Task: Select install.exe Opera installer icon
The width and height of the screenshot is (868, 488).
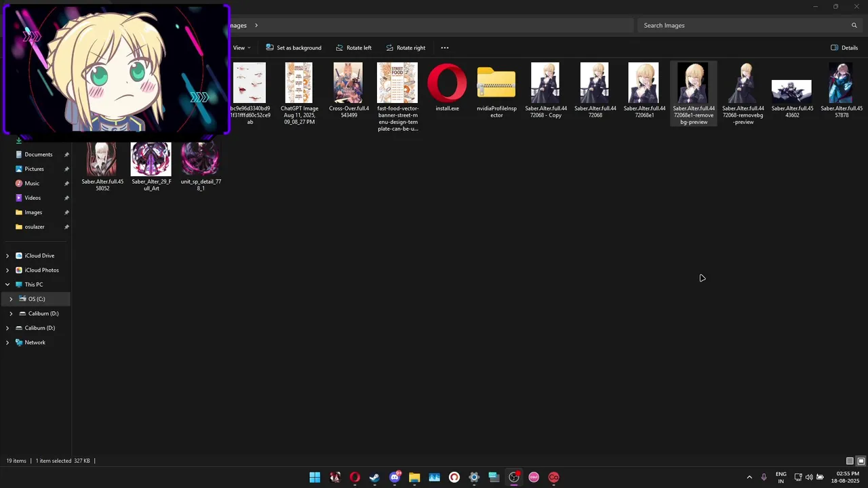Action: point(447,87)
